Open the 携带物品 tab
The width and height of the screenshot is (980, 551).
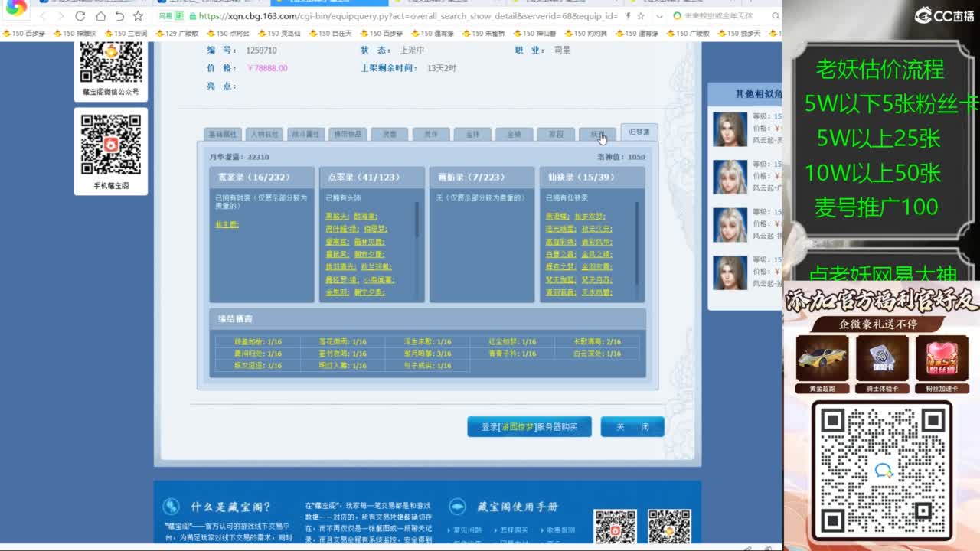(348, 134)
